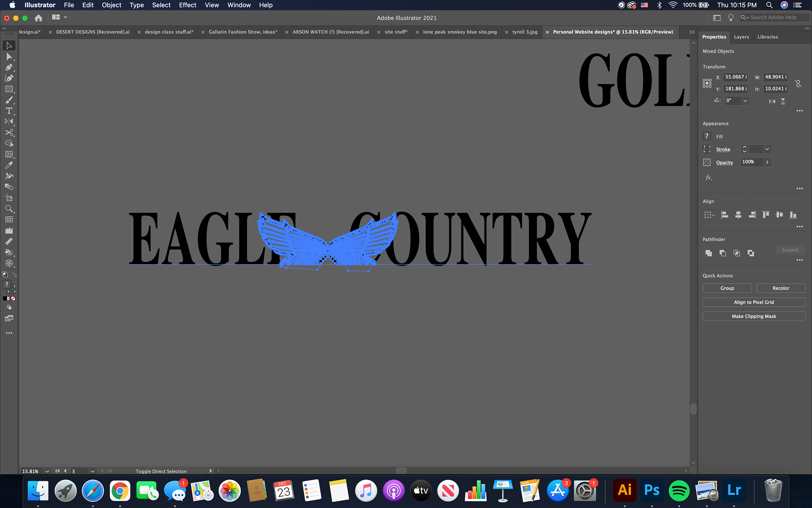Click the Fill color swatch
This screenshot has width=812, height=508.
[x=707, y=136]
